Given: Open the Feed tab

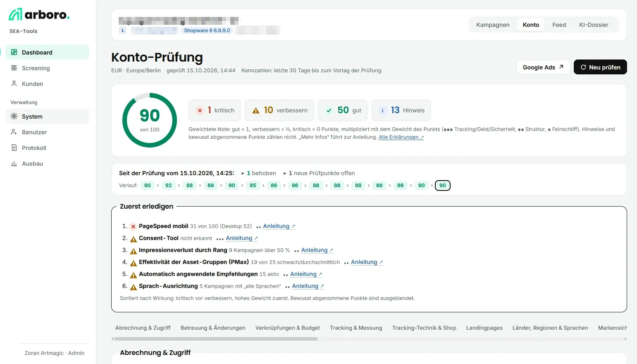Looking at the screenshot, I should [x=559, y=25].
